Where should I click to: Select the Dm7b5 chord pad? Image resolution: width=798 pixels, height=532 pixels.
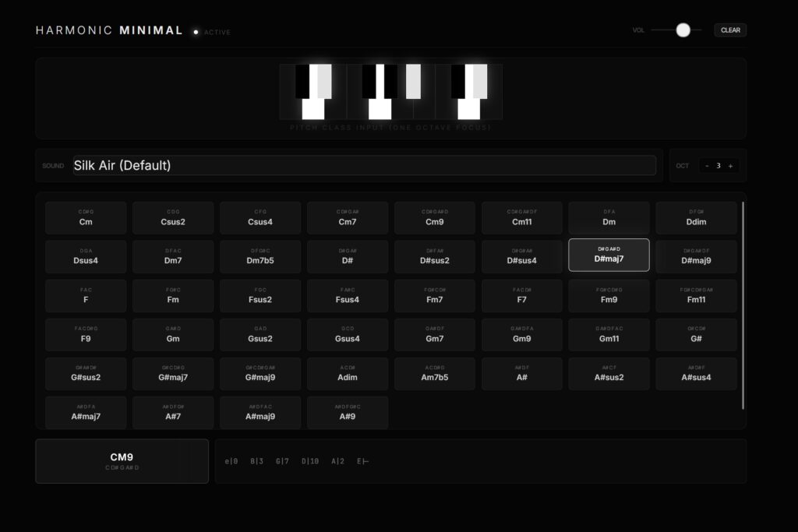[x=260, y=257]
